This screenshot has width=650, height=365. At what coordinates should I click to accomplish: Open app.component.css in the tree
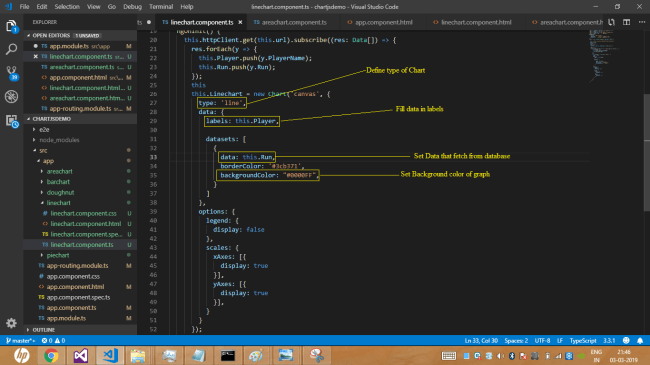pos(80,276)
